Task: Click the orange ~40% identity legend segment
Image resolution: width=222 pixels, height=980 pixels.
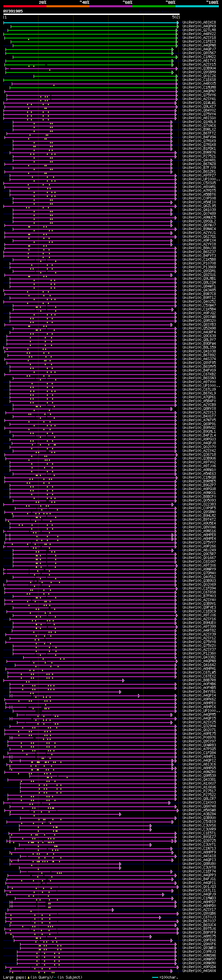Action: [68, 6]
